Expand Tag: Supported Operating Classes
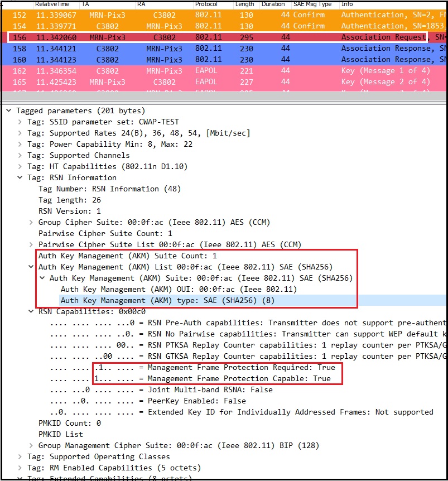 20,456
